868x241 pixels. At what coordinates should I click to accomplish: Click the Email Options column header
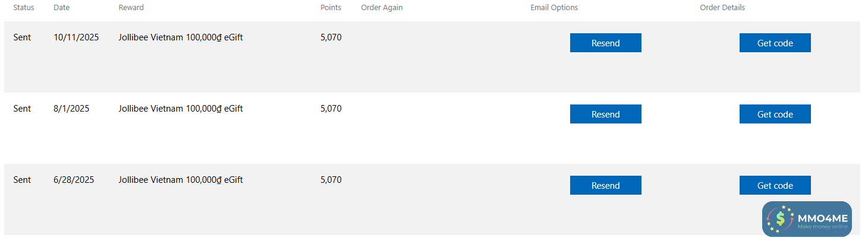coord(554,8)
